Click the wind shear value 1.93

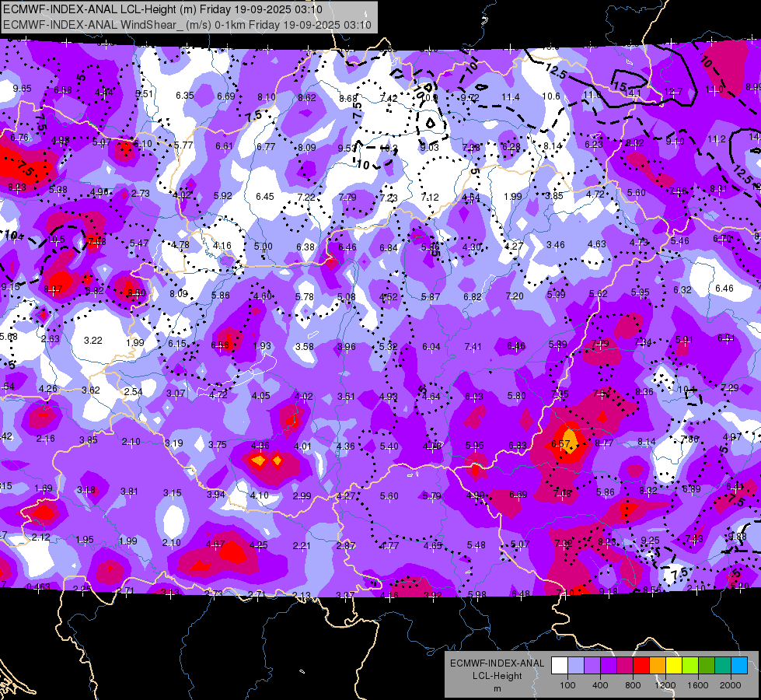(262, 346)
